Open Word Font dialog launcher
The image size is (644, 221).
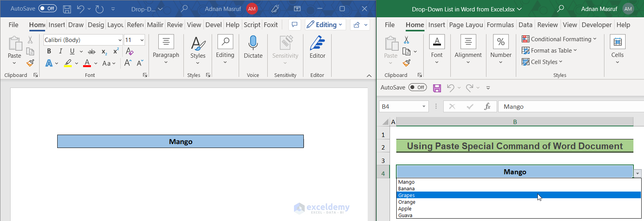pos(145,75)
